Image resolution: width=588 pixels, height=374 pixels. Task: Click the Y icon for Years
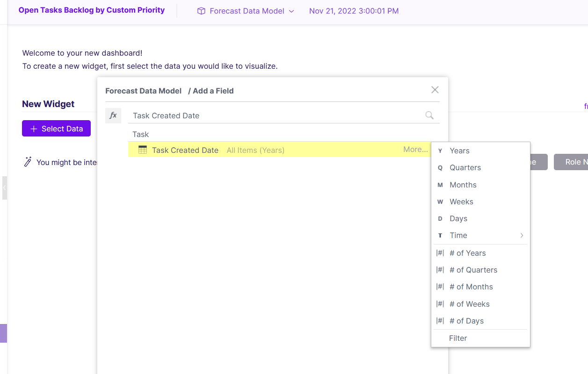tap(440, 151)
